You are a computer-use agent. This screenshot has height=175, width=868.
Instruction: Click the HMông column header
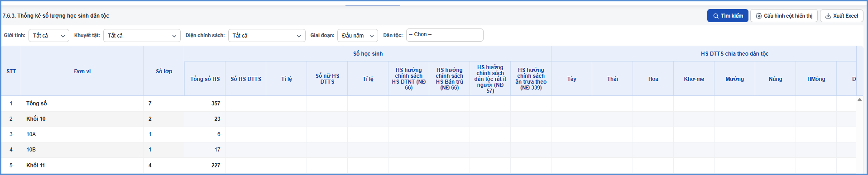[x=816, y=79]
